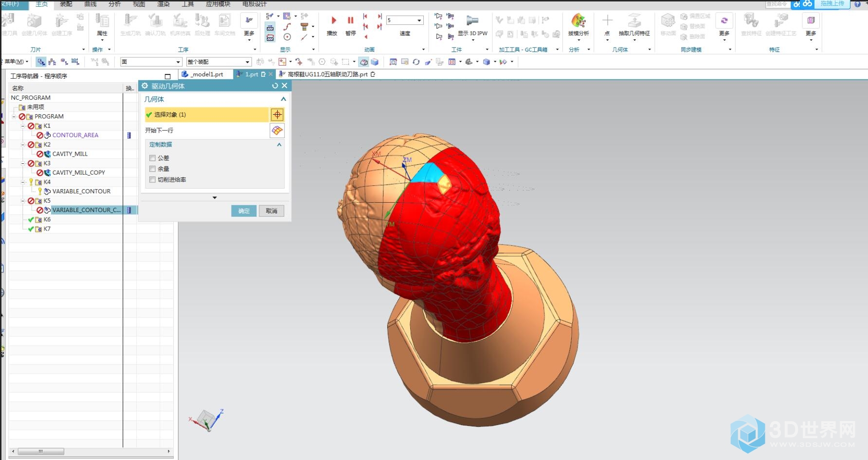Select the VARIABLE_CONTOUR operation under K4
This screenshot has width=868, height=460.
coord(81,192)
